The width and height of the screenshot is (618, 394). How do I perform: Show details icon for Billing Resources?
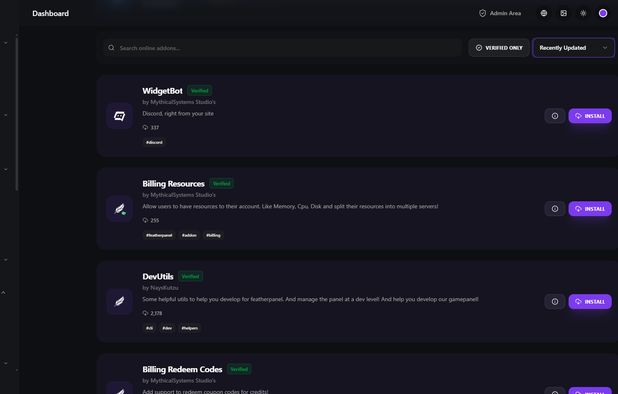(555, 209)
